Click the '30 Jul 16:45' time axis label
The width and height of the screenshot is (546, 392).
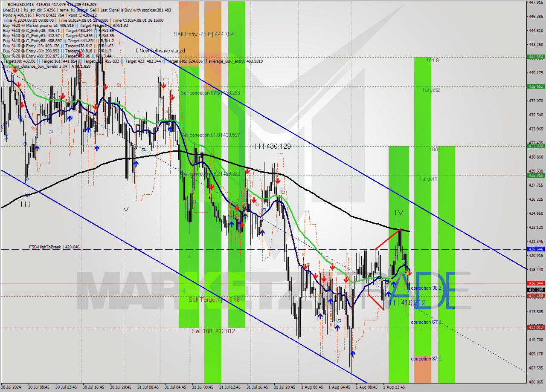(93, 388)
